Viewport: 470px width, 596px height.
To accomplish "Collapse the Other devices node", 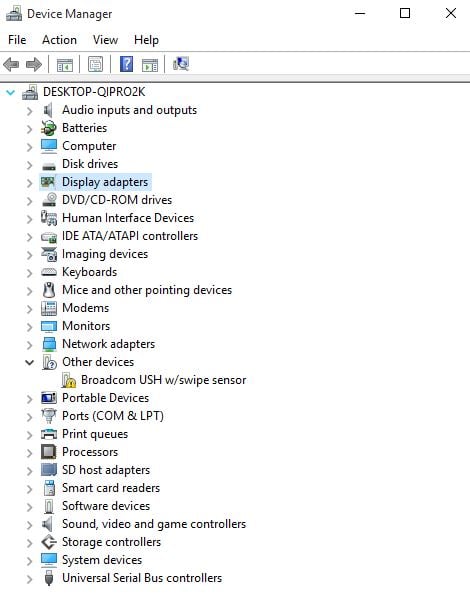I will pyautogui.click(x=30, y=362).
